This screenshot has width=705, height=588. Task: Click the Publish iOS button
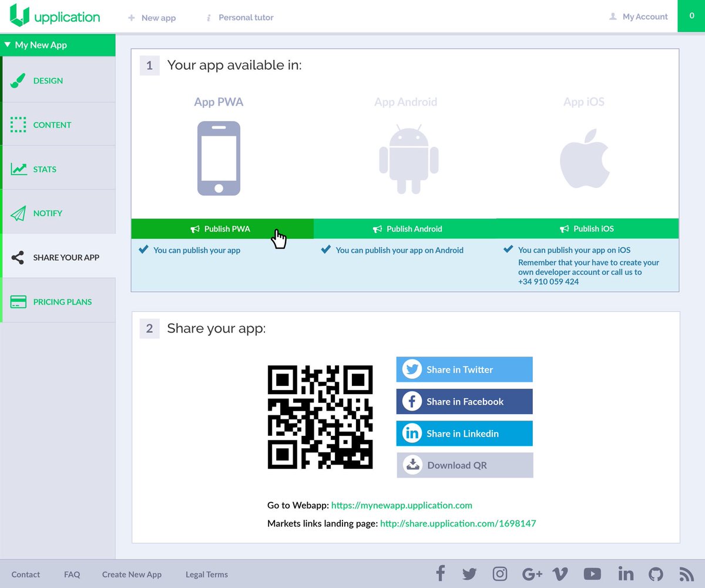(x=587, y=229)
